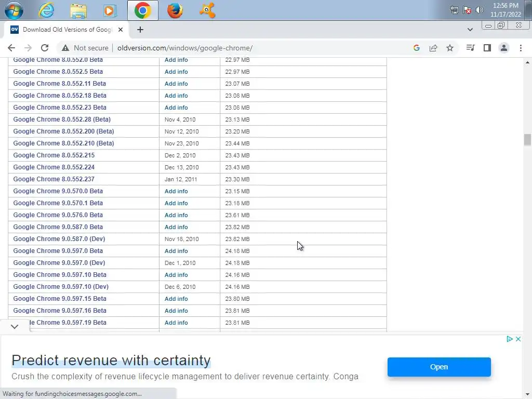
Task: Click the AdChoices triangle icon on the ad
Action: click(x=509, y=339)
